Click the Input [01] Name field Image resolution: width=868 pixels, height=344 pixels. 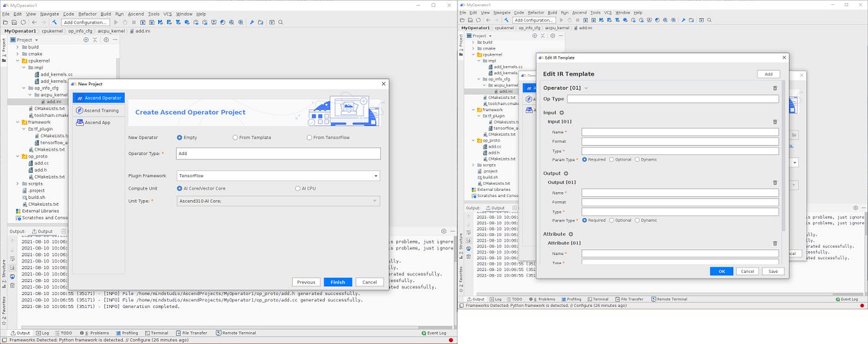tap(680, 132)
